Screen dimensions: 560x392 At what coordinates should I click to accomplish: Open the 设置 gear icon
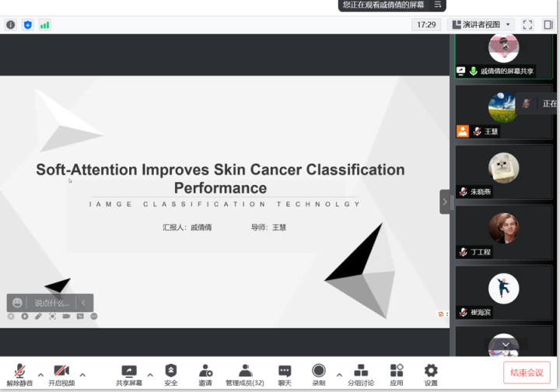click(431, 371)
